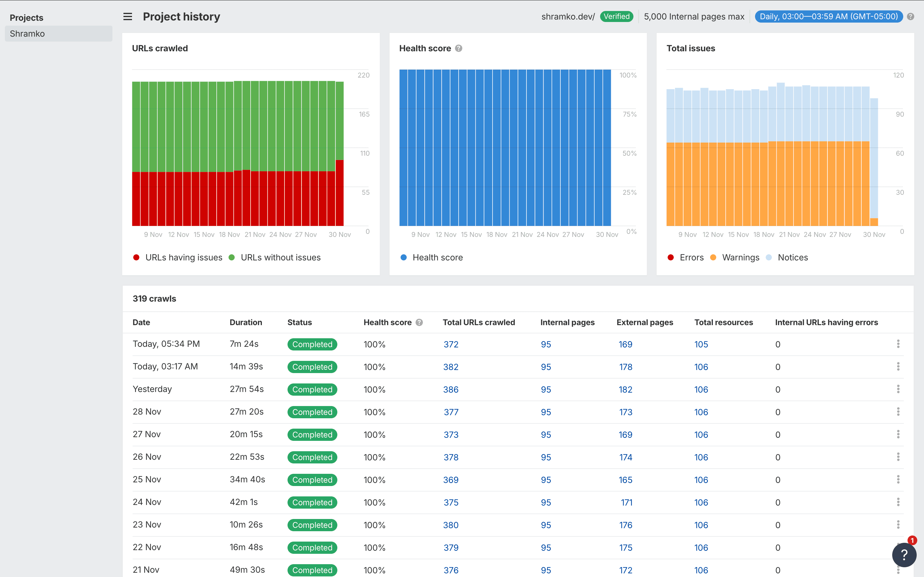Viewport: 924px width, 577px height.
Task: Open the Daily 03:00—03:59 AM schedule selector
Action: pyautogui.click(x=828, y=16)
